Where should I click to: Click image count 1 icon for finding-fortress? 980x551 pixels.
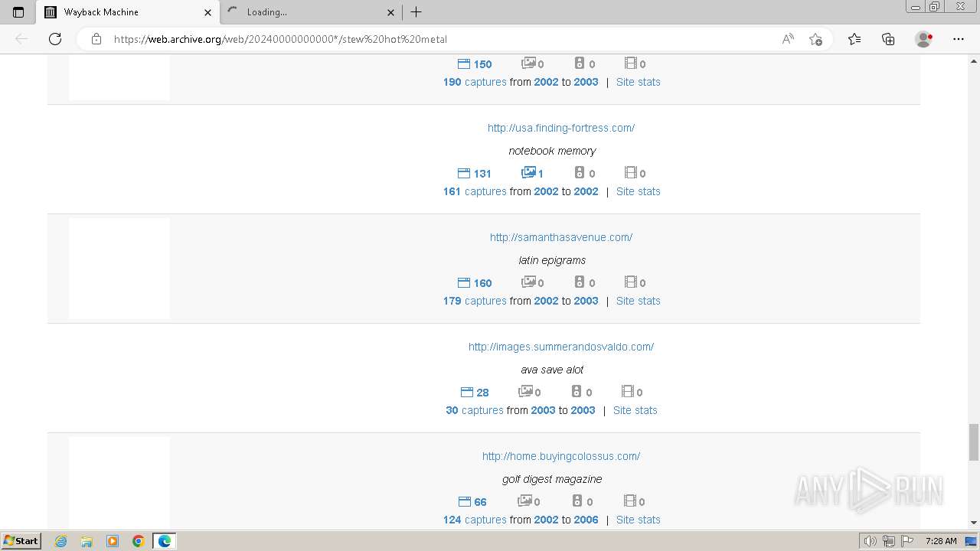[533, 174]
